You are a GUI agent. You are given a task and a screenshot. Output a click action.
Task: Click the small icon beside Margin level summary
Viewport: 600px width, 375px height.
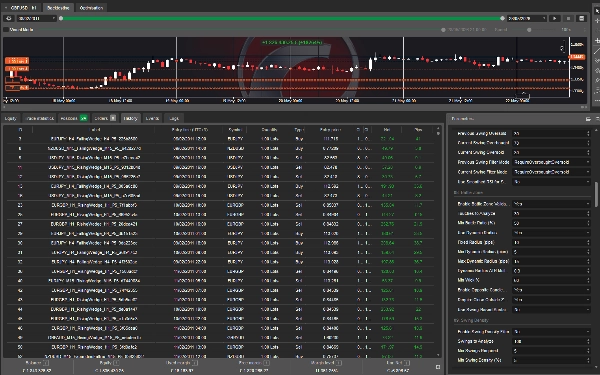pos(339,363)
